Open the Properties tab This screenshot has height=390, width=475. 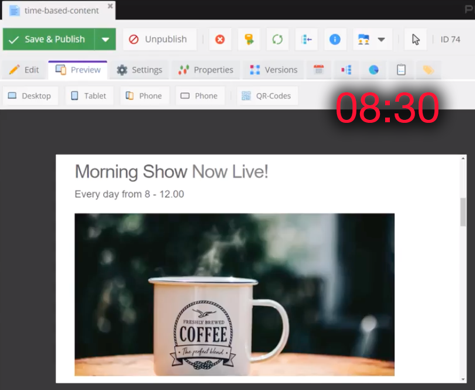pos(206,70)
